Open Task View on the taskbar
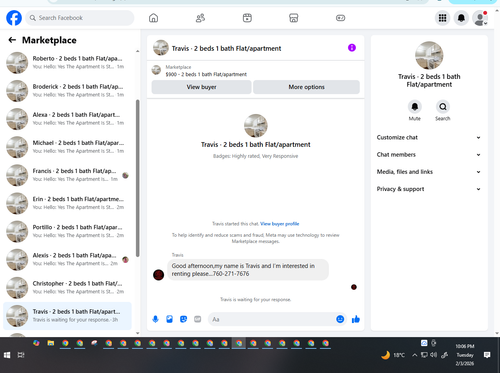The height and width of the screenshot is (373, 500). [x=21, y=355]
